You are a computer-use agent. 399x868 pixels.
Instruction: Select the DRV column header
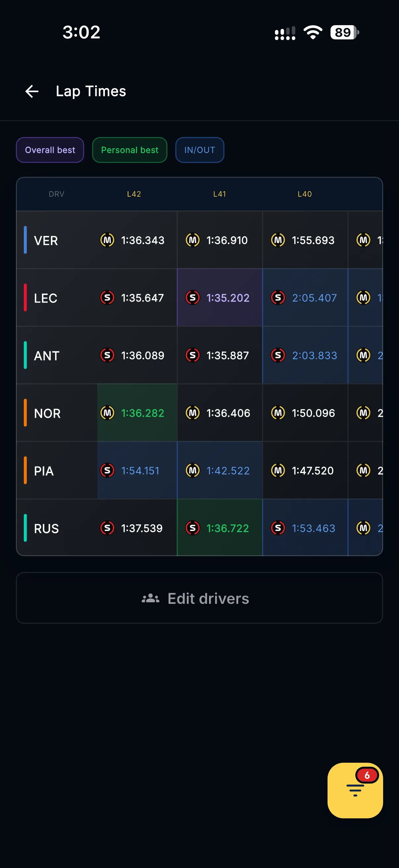(x=57, y=194)
